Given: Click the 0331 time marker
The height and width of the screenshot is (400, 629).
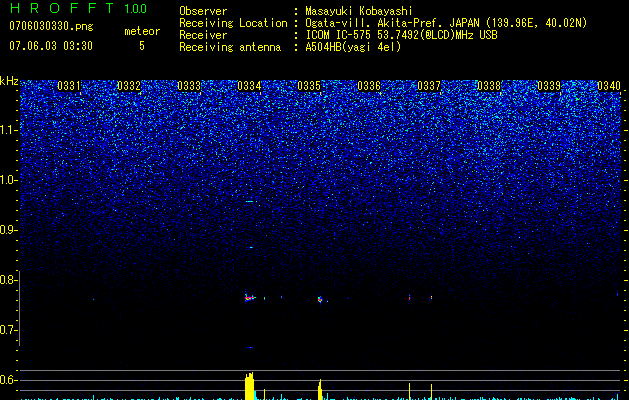Looking at the screenshot, I should click(x=69, y=86).
